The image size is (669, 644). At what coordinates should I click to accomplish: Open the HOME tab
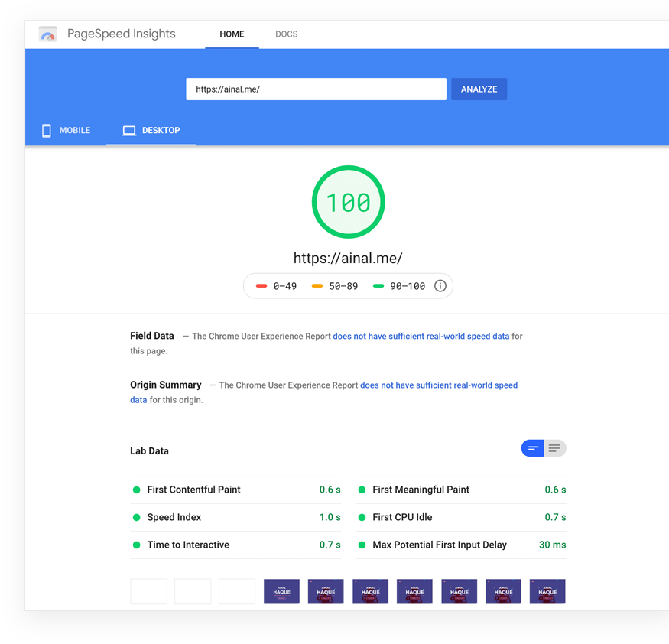(232, 34)
